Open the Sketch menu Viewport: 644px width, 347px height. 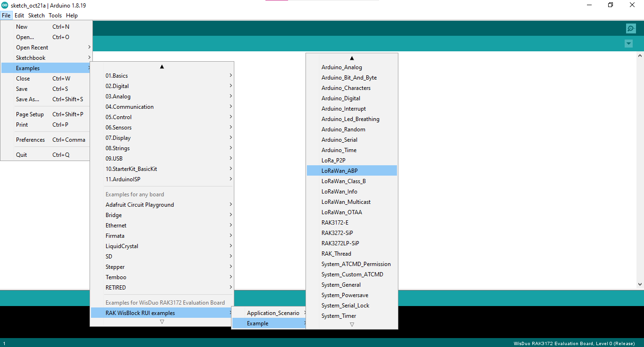pos(36,16)
